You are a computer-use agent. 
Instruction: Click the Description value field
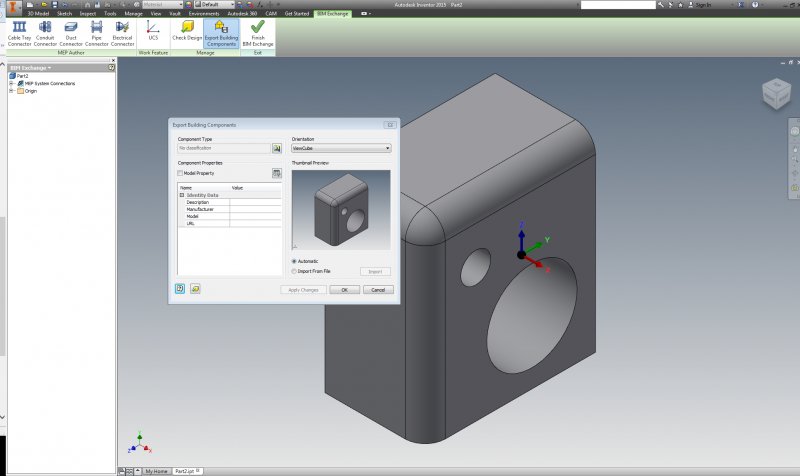pos(256,202)
